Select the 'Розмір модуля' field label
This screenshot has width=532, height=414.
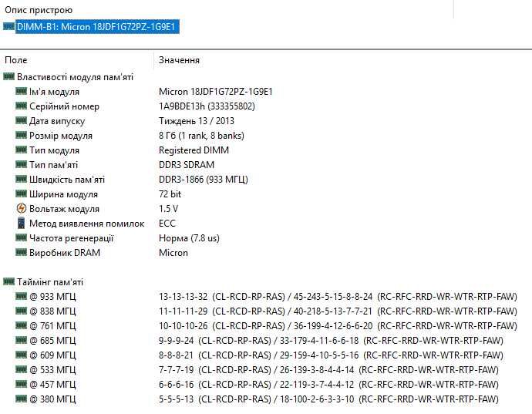click(61, 136)
